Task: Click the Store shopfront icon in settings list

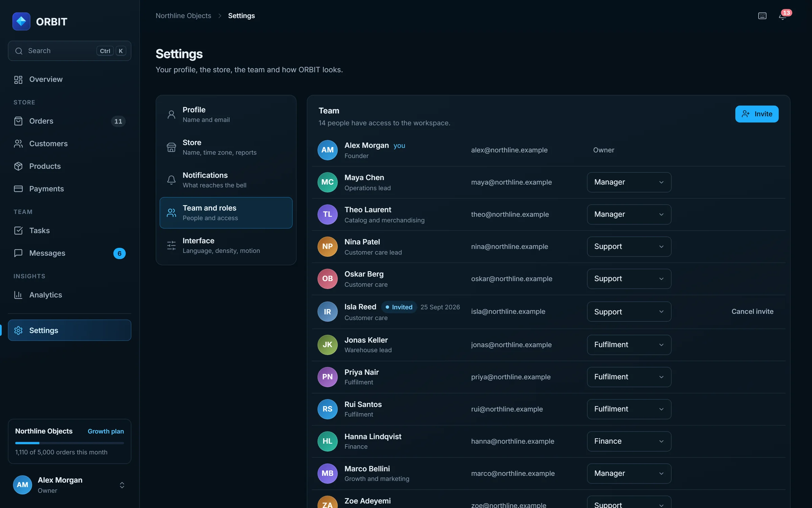Action: pos(172,147)
